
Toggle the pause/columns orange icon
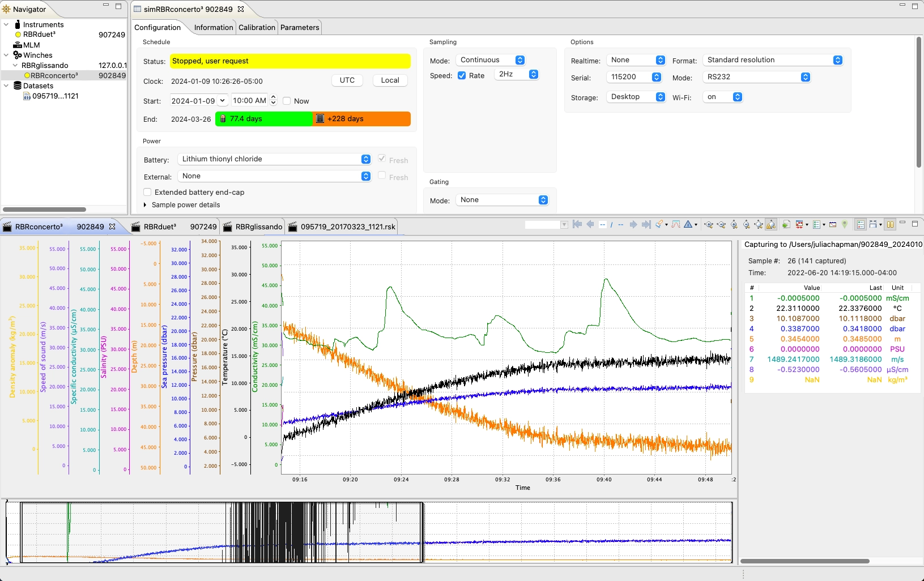pyautogui.click(x=890, y=225)
